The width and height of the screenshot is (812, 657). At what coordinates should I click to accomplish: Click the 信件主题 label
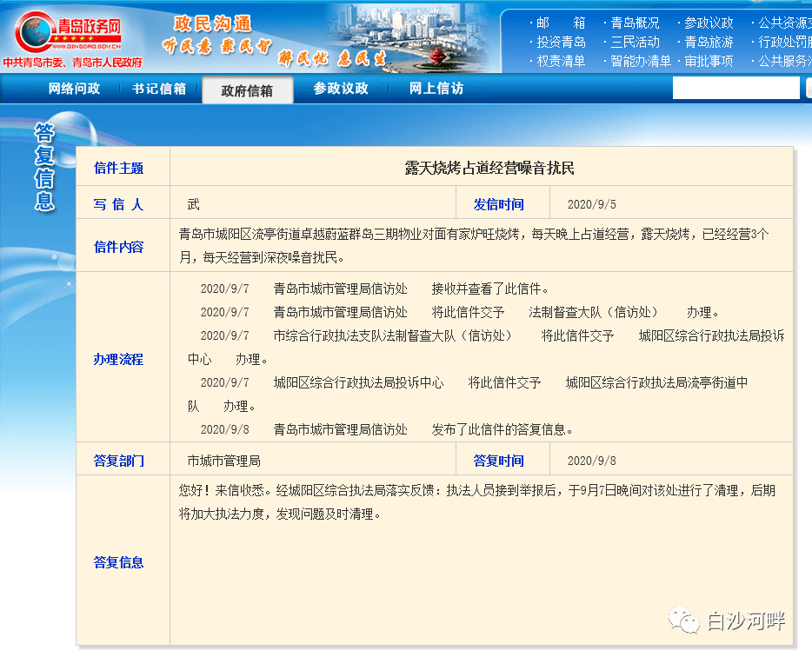coord(118,168)
